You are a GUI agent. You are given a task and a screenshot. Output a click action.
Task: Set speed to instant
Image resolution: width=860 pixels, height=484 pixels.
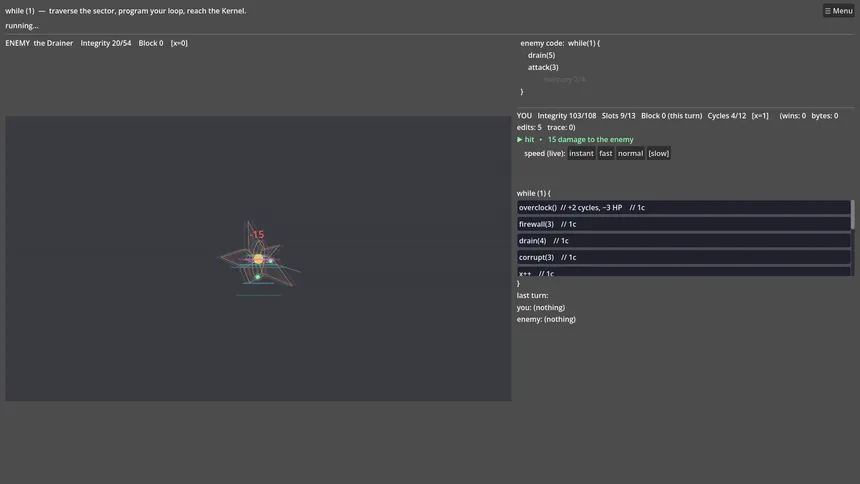581,153
